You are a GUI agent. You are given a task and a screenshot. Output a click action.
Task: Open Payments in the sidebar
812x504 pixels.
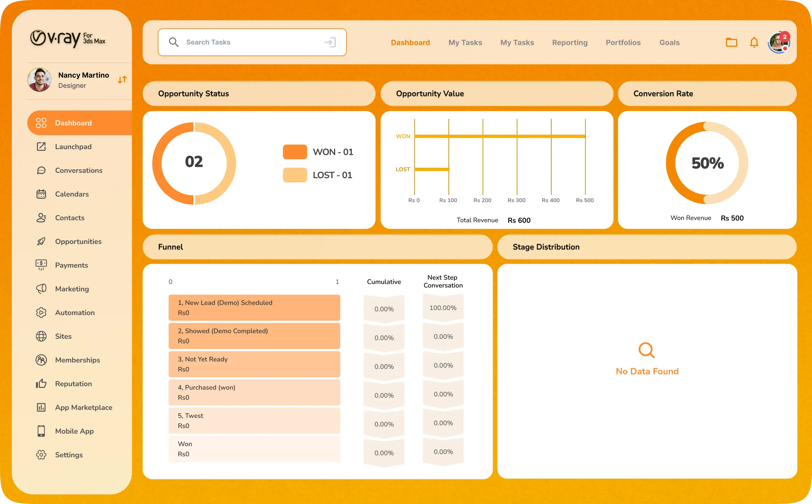71,265
